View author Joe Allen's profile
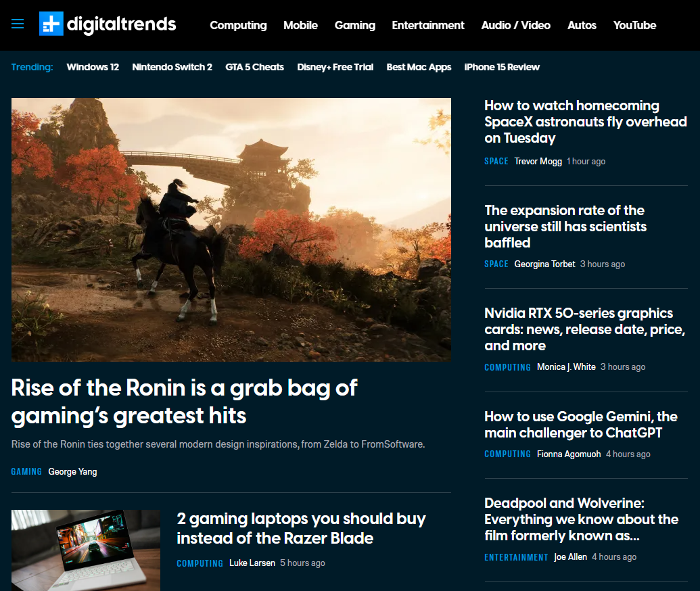 [570, 557]
